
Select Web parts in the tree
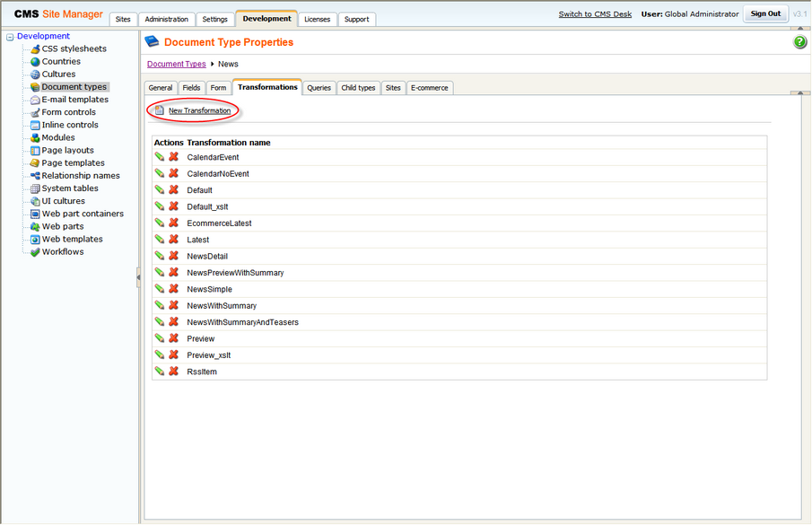coord(63,226)
